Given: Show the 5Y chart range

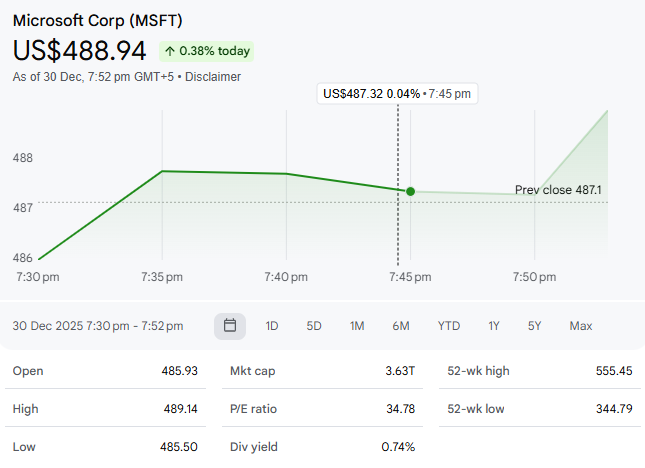Looking at the screenshot, I should pyautogui.click(x=534, y=326).
